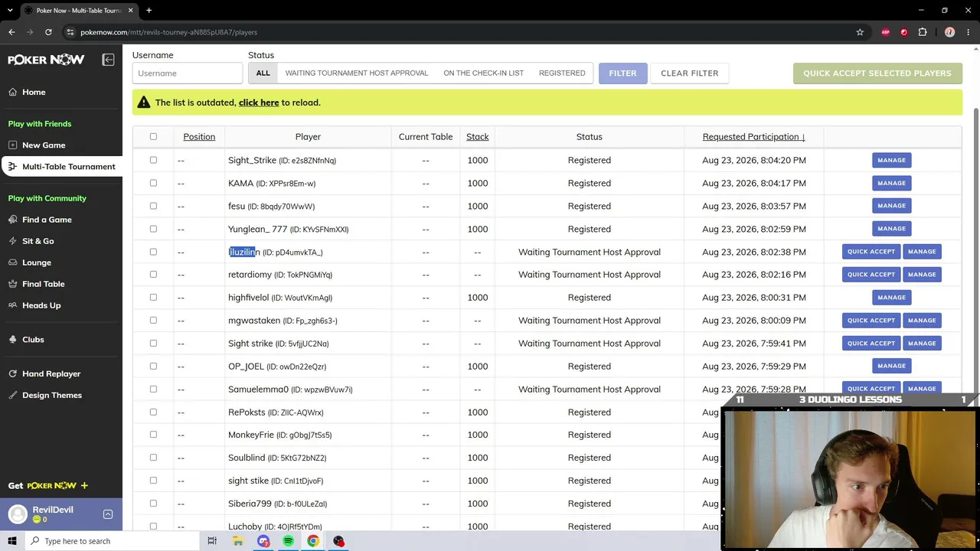Select the ALL status filter
The height and width of the screenshot is (551, 980).
pyautogui.click(x=263, y=73)
